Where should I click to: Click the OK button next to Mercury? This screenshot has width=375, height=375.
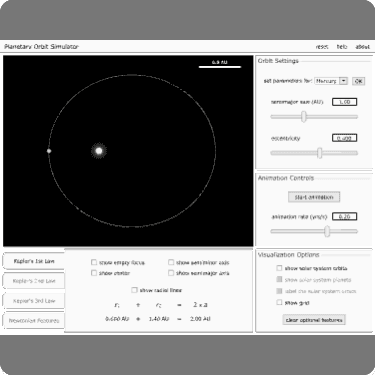358,81
